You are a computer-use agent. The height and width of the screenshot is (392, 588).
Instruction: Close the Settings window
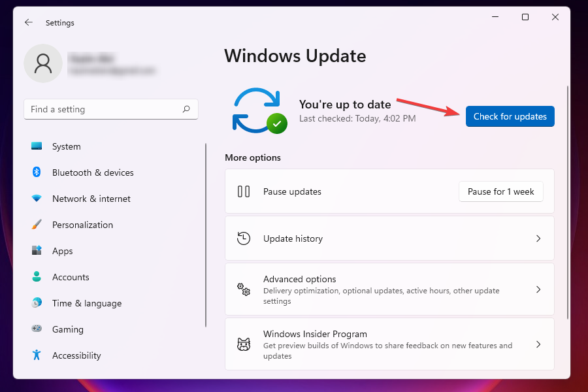point(555,17)
